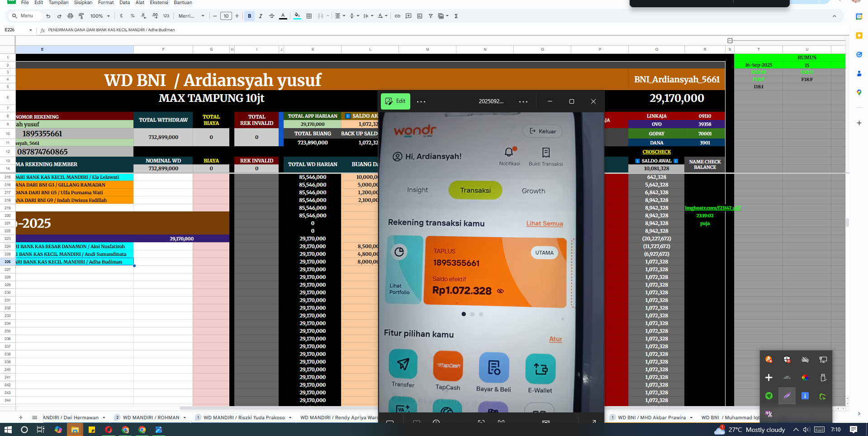Image resolution: width=868 pixels, height=436 pixels.
Task: Toggle bold formatting
Action: tap(250, 16)
